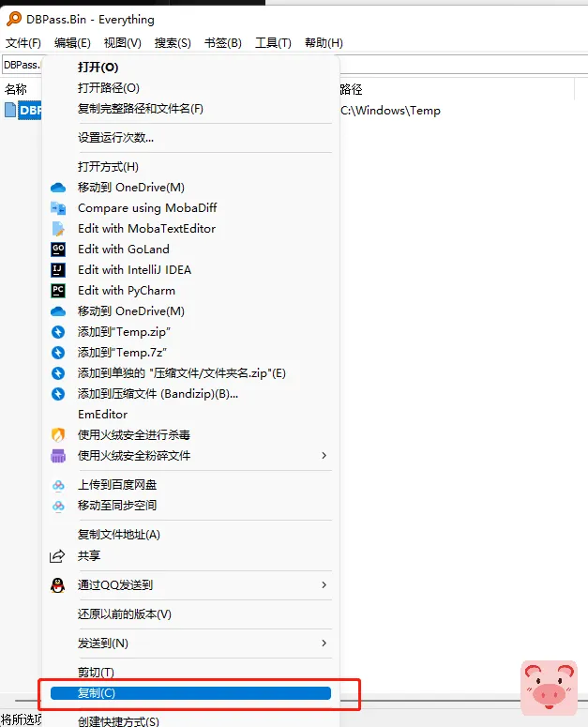Open the 文件(F) menu
The width and height of the screenshot is (588, 727).
tap(23, 43)
